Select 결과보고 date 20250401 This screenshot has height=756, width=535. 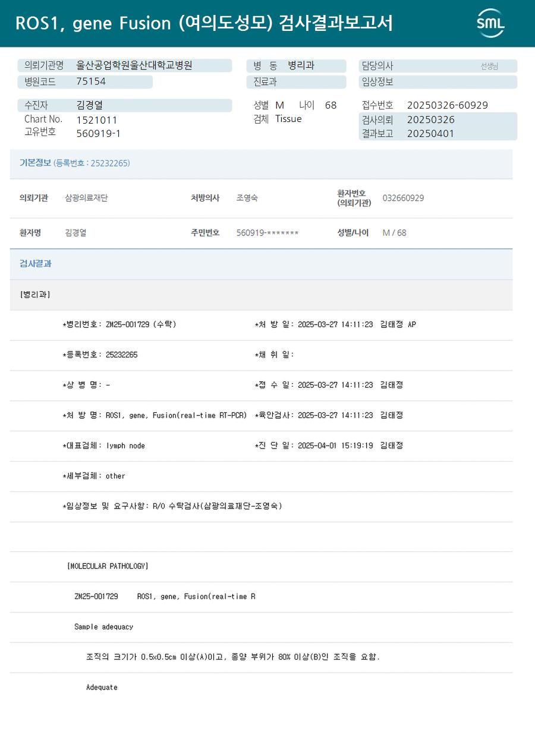coord(431,133)
